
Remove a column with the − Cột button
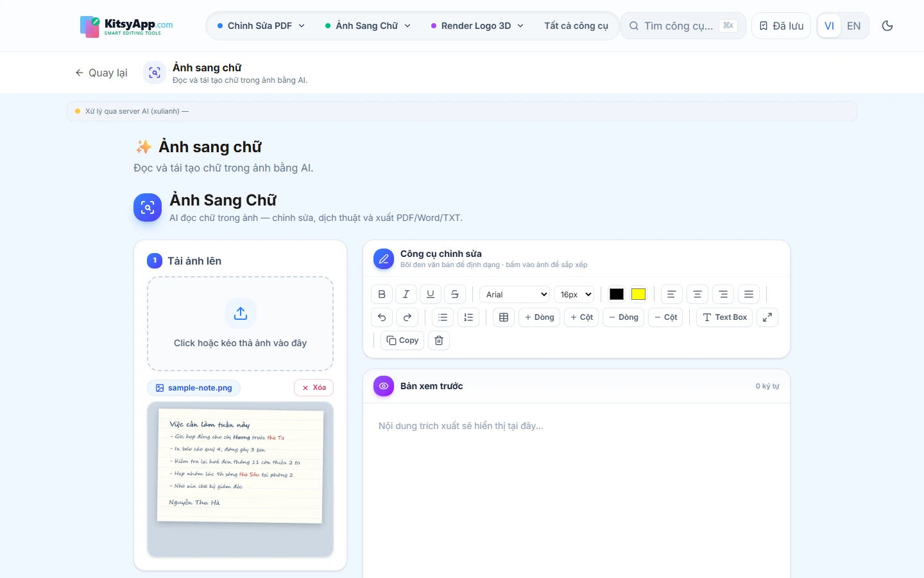[666, 317]
